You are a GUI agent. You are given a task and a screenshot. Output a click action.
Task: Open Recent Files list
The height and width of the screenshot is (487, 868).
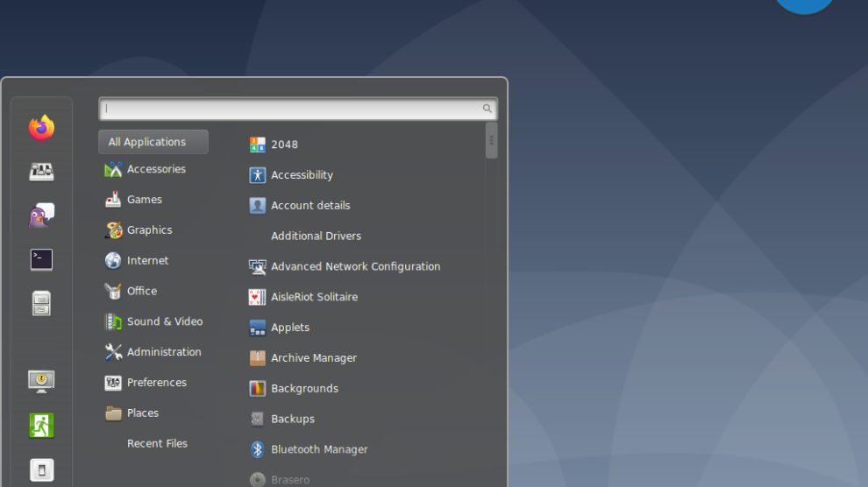click(157, 444)
